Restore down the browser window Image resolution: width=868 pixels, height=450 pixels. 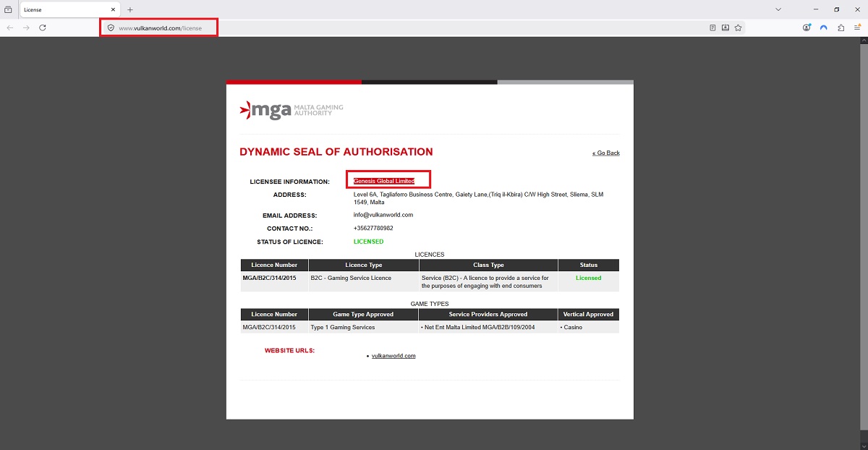coord(837,9)
